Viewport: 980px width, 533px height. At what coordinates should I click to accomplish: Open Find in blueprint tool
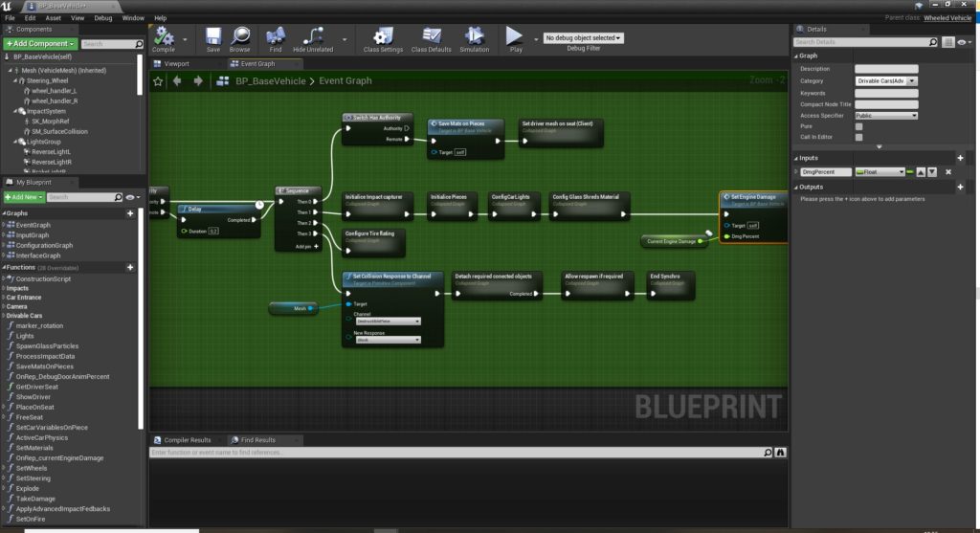[x=275, y=39]
